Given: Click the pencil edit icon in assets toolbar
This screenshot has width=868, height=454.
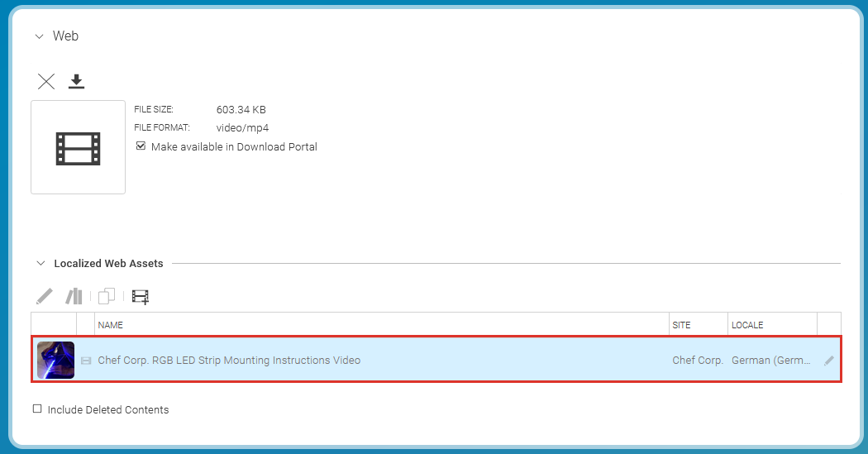Looking at the screenshot, I should coord(45,296).
